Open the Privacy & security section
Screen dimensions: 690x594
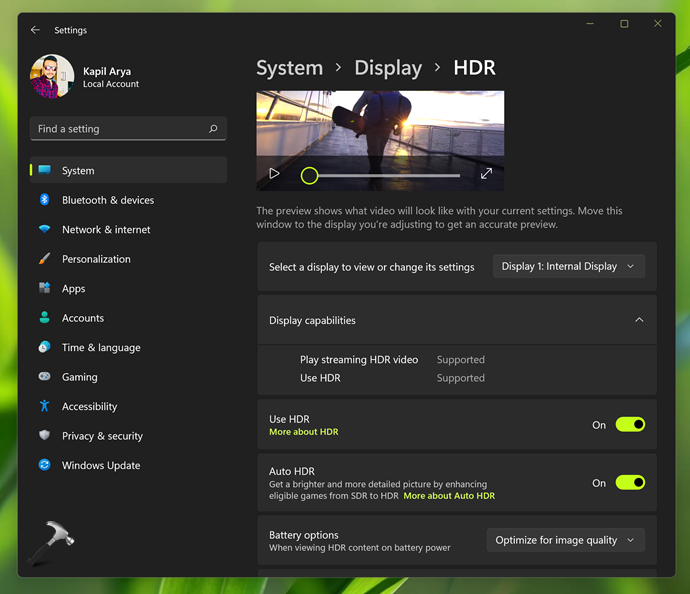(x=101, y=436)
